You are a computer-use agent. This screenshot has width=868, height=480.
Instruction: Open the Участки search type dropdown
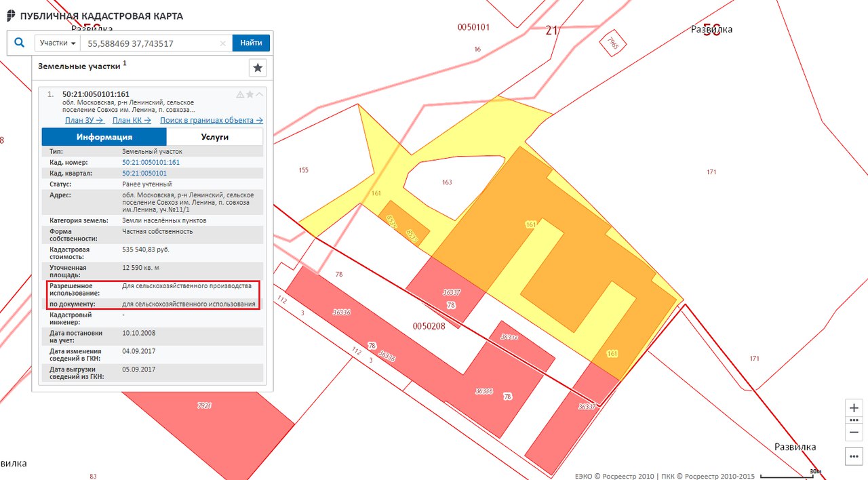pyautogui.click(x=57, y=43)
